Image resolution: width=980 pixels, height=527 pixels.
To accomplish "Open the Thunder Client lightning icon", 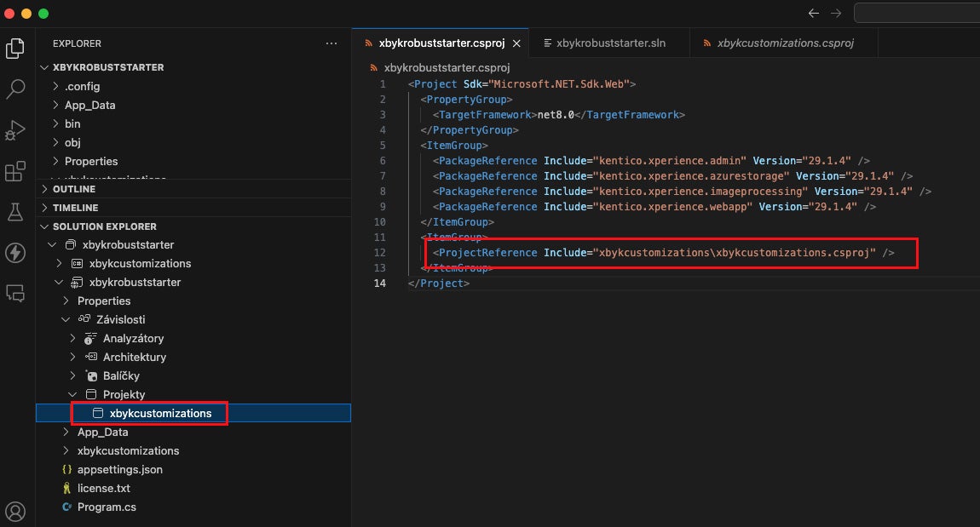I will 15,253.
